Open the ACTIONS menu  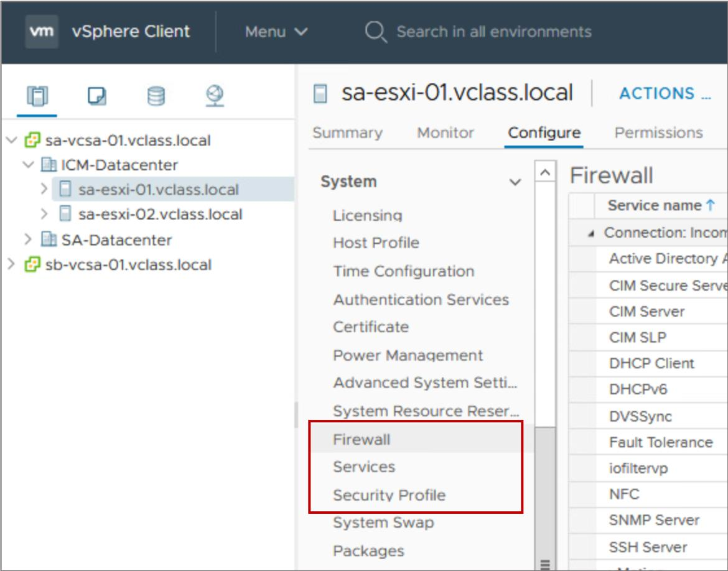click(665, 93)
